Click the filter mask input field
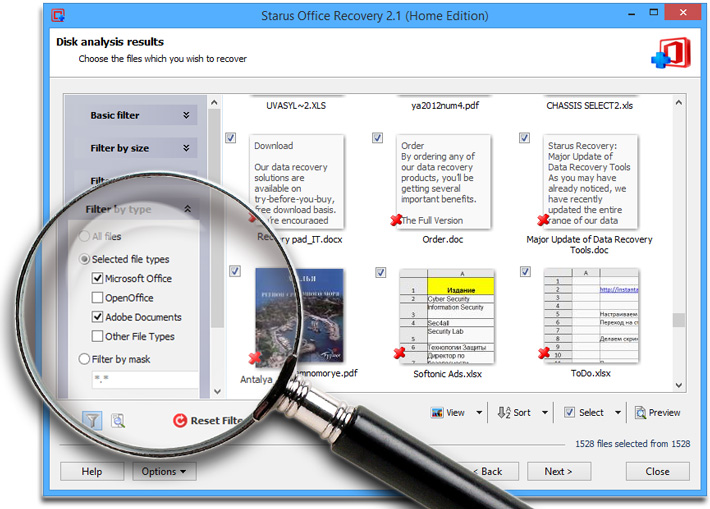 pos(145,379)
